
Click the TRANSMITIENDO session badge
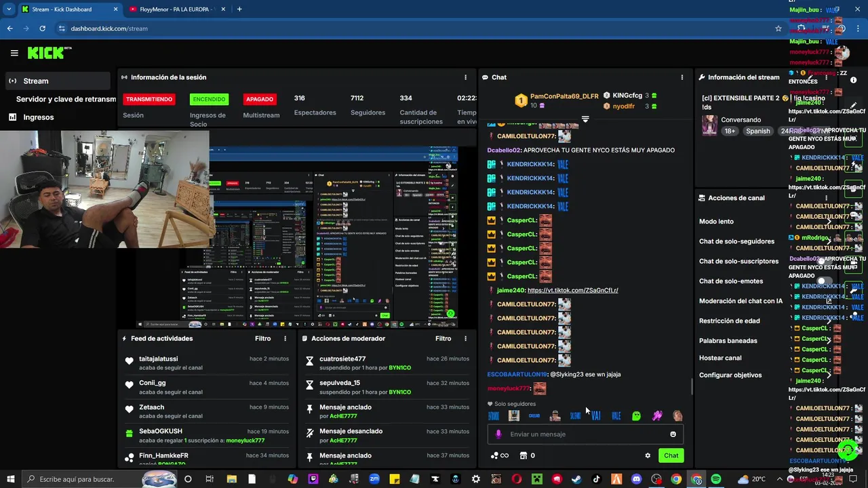pos(149,99)
